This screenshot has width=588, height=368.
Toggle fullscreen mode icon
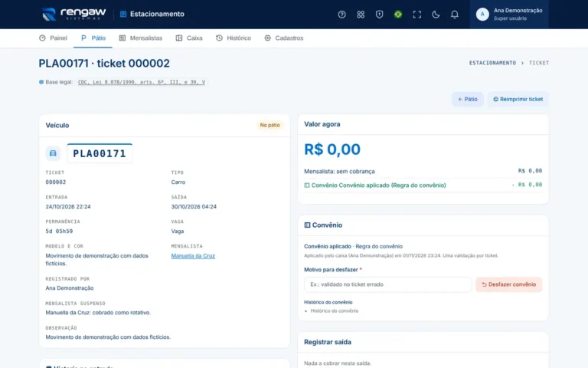pyautogui.click(x=416, y=15)
